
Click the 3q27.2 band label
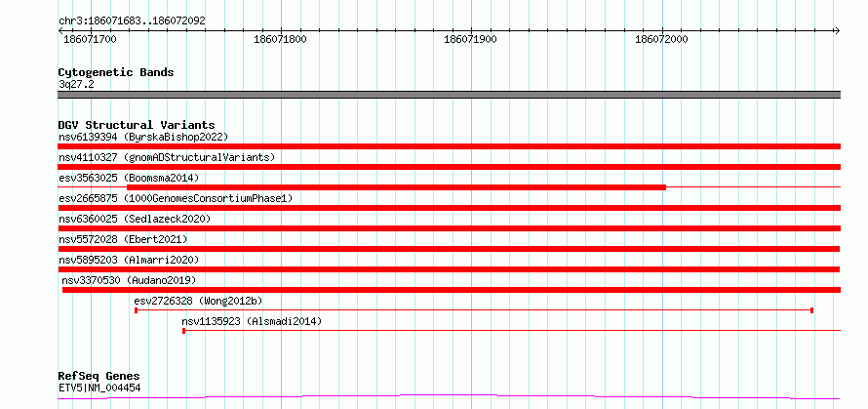click(76, 84)
